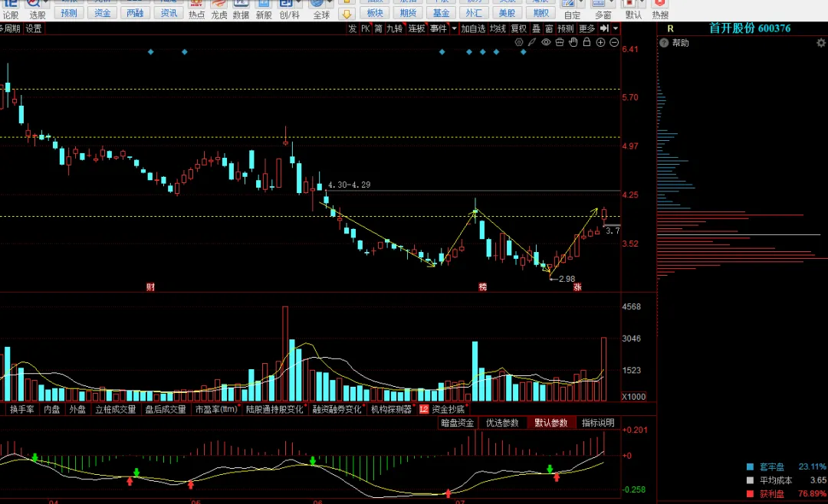Click the 榜 marker on the chart
The image size is (828, 504).
point(483,287)
